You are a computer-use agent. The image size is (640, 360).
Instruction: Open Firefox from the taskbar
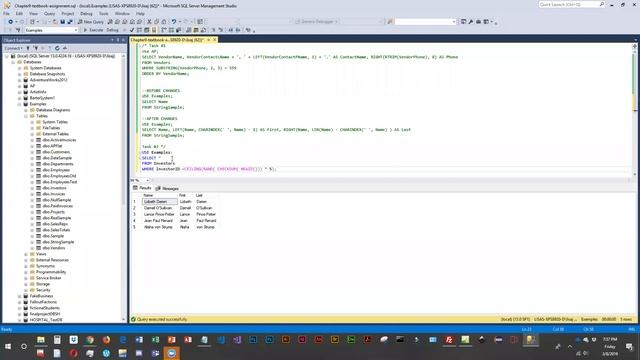[x=106, y=340]
